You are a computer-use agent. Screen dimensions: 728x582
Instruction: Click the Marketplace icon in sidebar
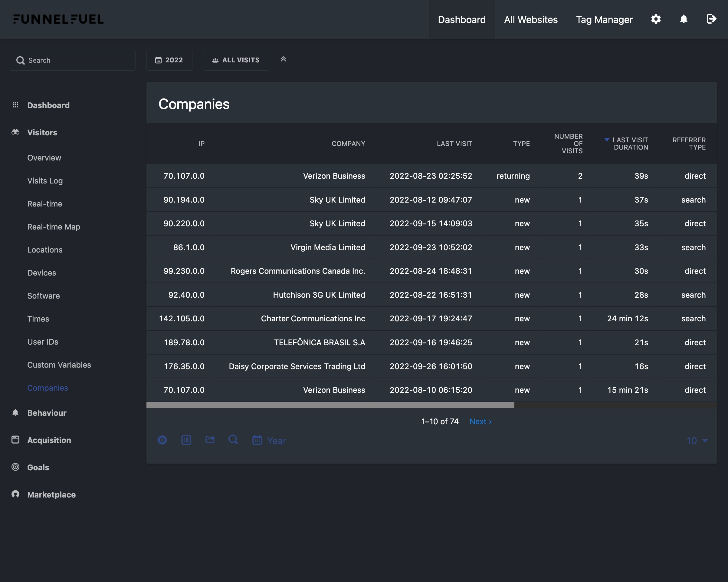[x=15, y=494]
